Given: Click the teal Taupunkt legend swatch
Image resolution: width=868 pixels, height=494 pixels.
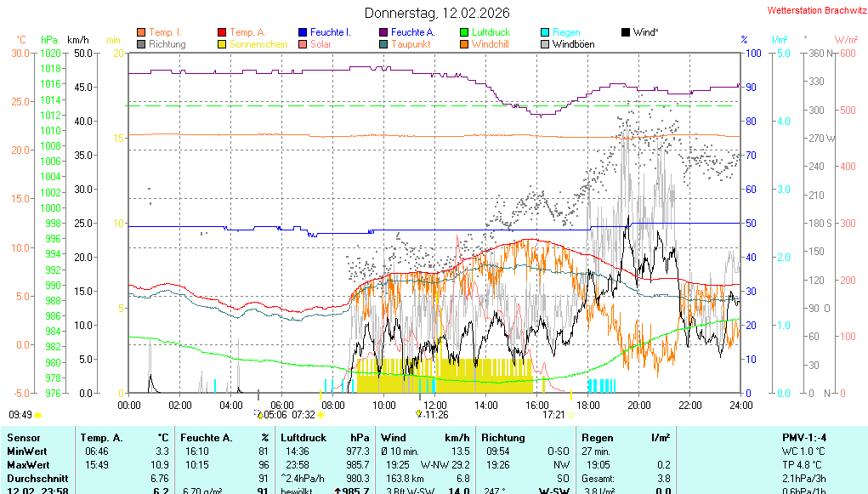Looking at the screenshot, I should pos(383,44).
